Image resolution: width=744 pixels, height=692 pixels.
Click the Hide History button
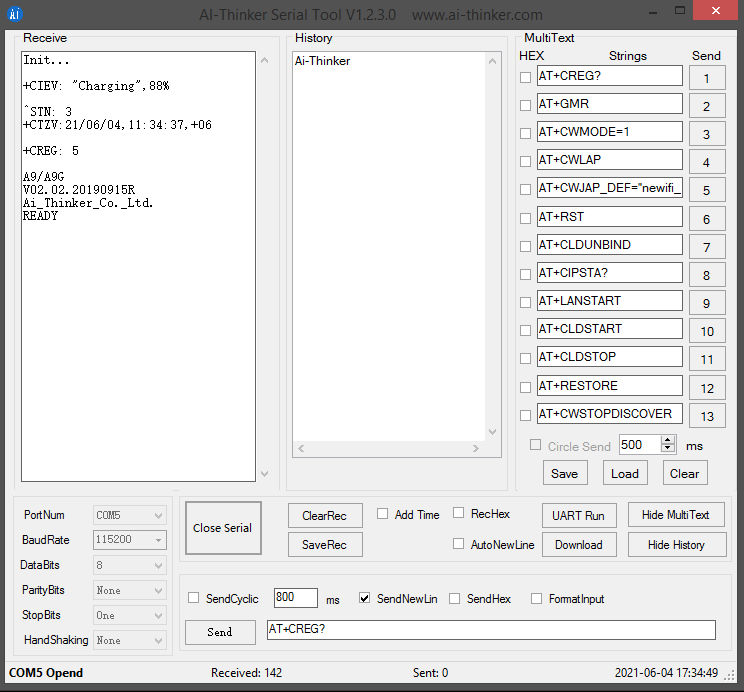677,544
